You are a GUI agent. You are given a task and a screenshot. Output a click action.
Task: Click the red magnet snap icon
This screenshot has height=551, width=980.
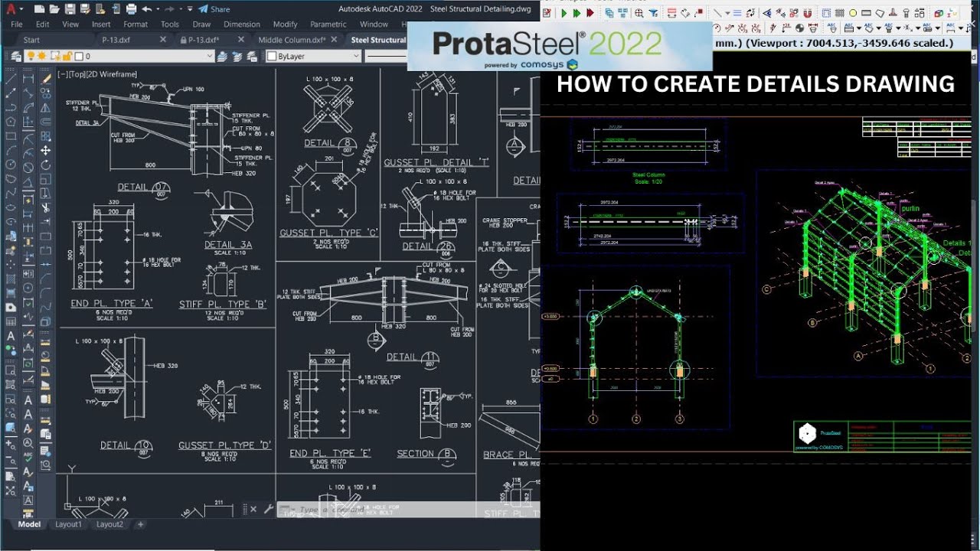808,13
